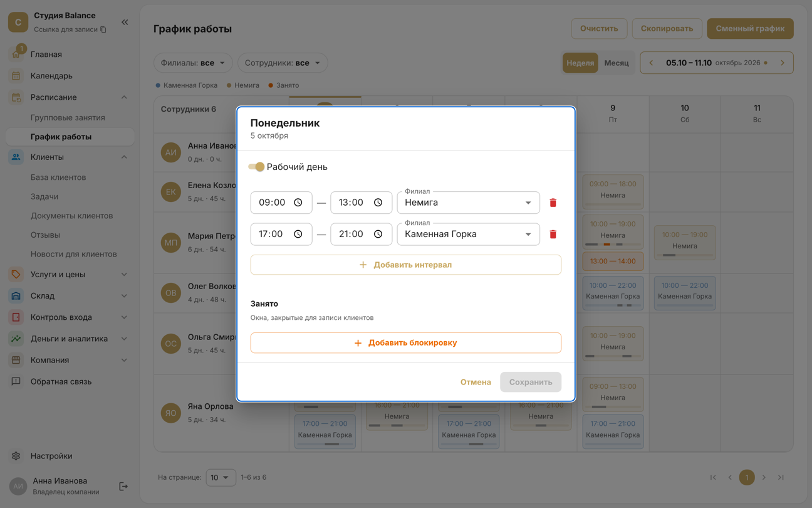812x508 pixels.
Task: Click the Сменный график button
Action: point(750,29)
